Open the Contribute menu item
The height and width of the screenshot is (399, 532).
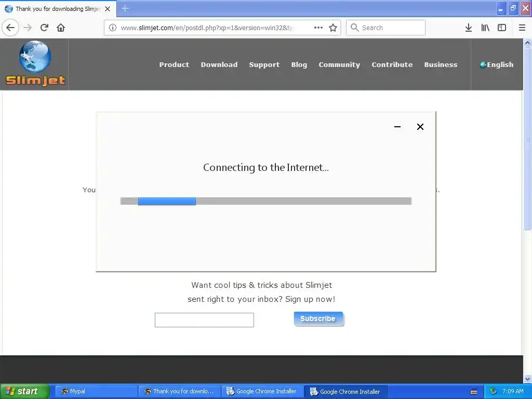tap(392, 64)
